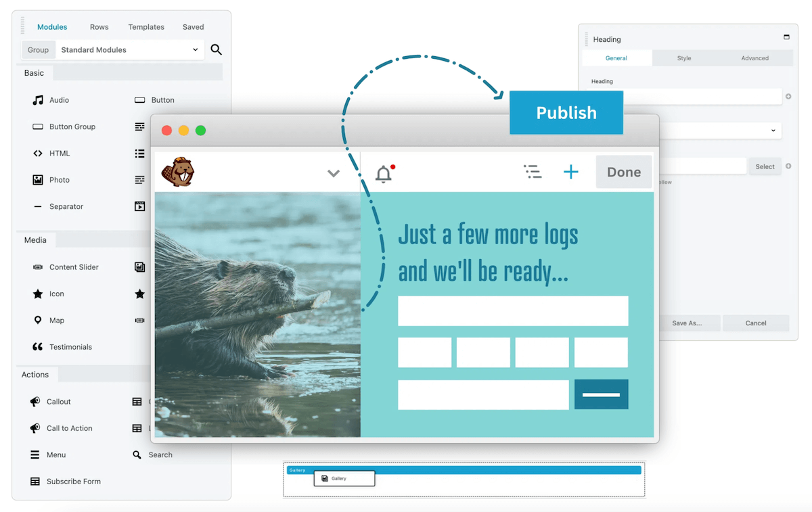Click the 'Subscribe Form' module label
Viewport: 812px width, 512px height.
[74, 482]
